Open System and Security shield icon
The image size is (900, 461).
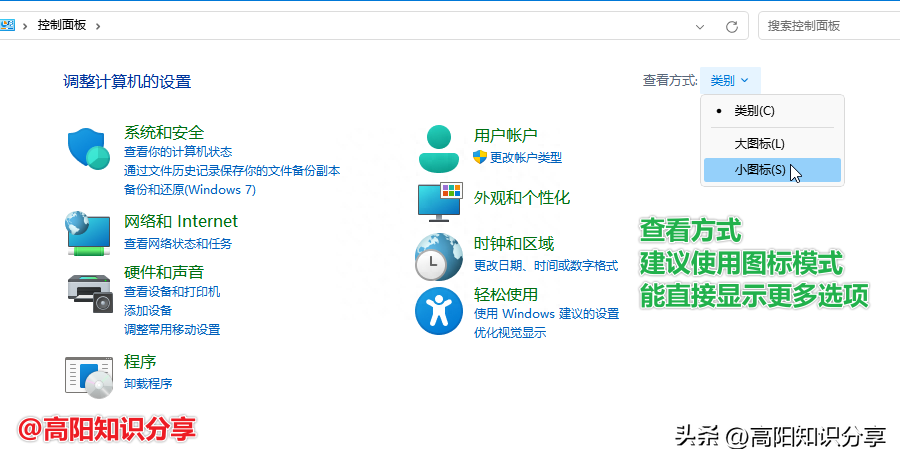[88, 149]
